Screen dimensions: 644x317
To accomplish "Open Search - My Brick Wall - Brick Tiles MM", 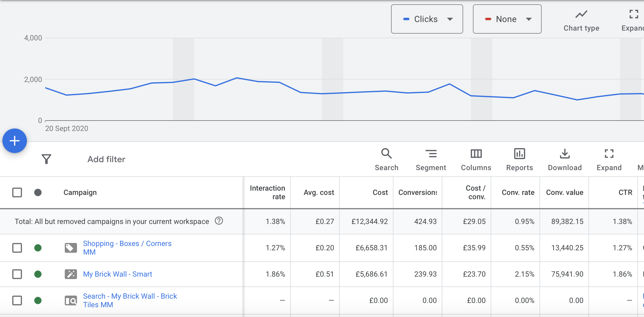I will pos(130,300).
